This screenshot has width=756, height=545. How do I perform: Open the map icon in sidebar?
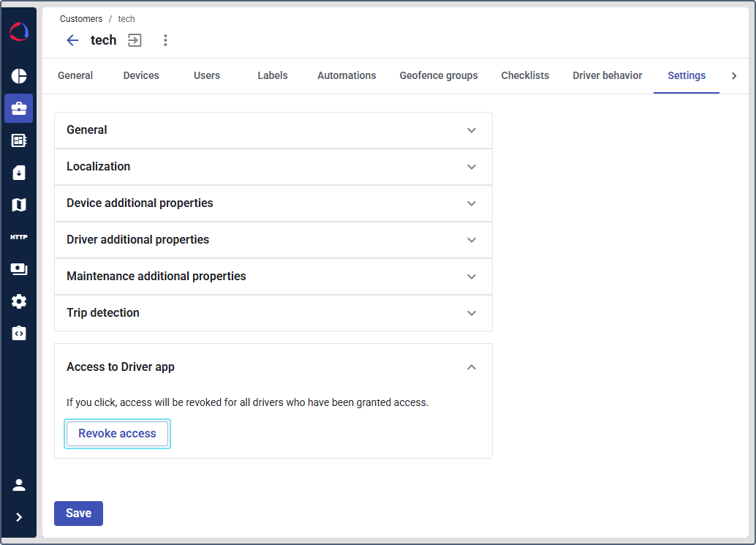pos(19,205)
